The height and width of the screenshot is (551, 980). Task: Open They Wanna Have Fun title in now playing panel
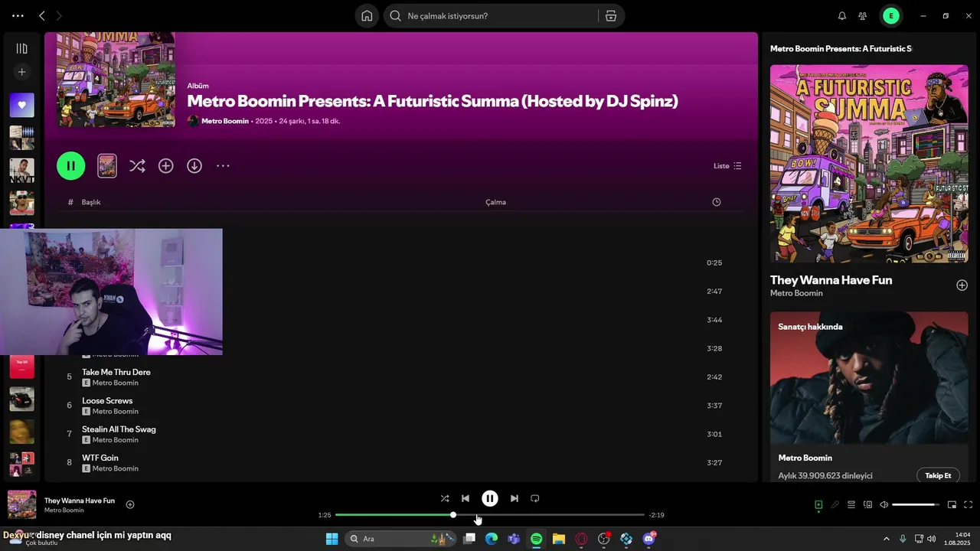[831, 280]
